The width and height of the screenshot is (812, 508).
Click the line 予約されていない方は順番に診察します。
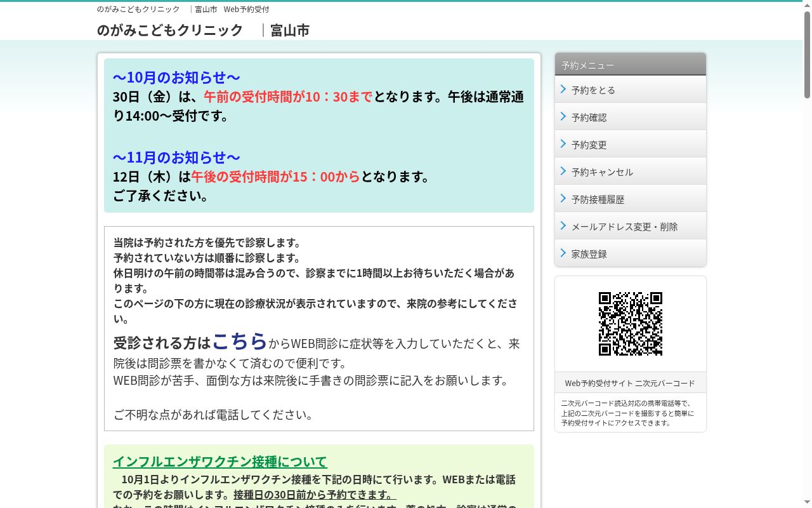coord(207,258)
